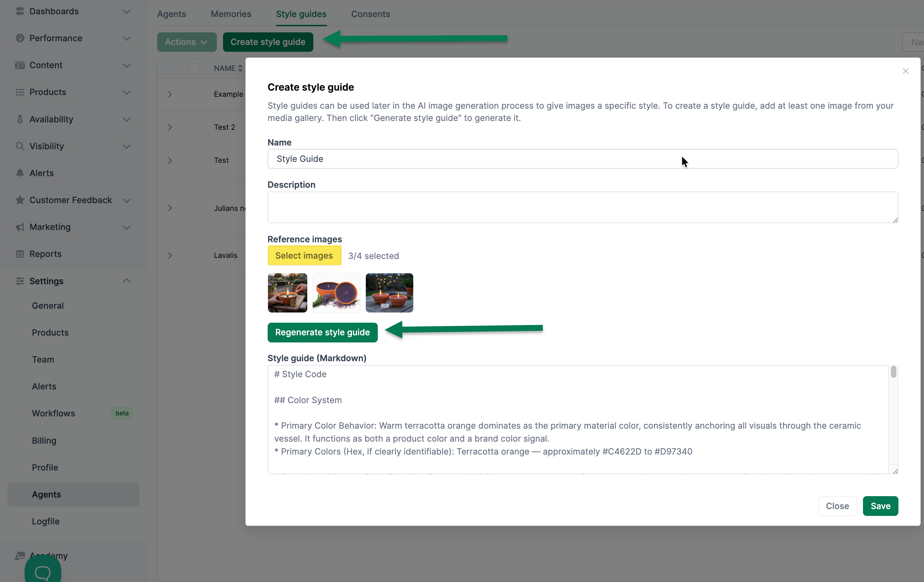Image resolution: width=924 pixels, height=582 pixels.
Task: Open the Consents tab
Action: (x=370, y=14)
